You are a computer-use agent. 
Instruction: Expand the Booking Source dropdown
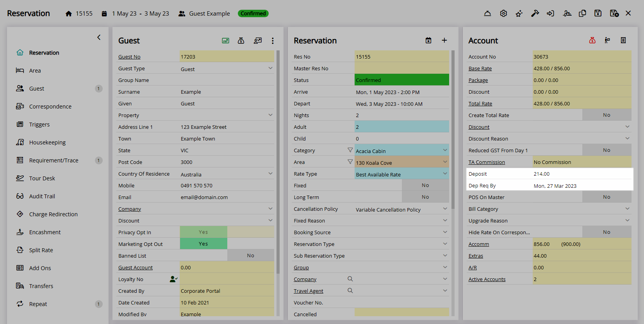445,232
